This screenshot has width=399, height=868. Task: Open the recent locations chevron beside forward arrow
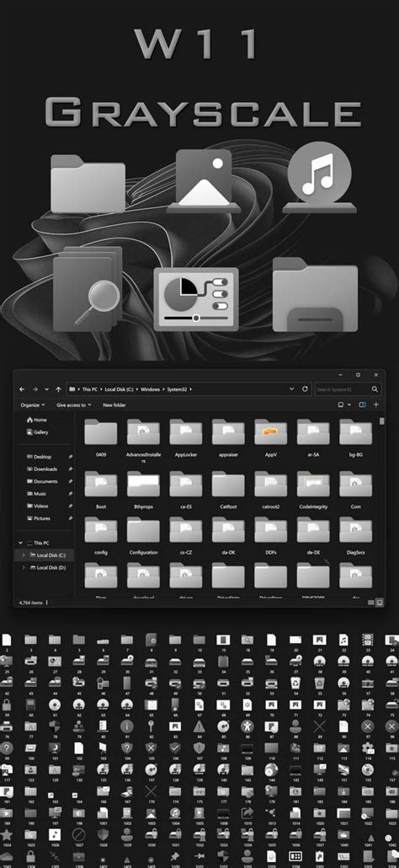coord(46,389)
